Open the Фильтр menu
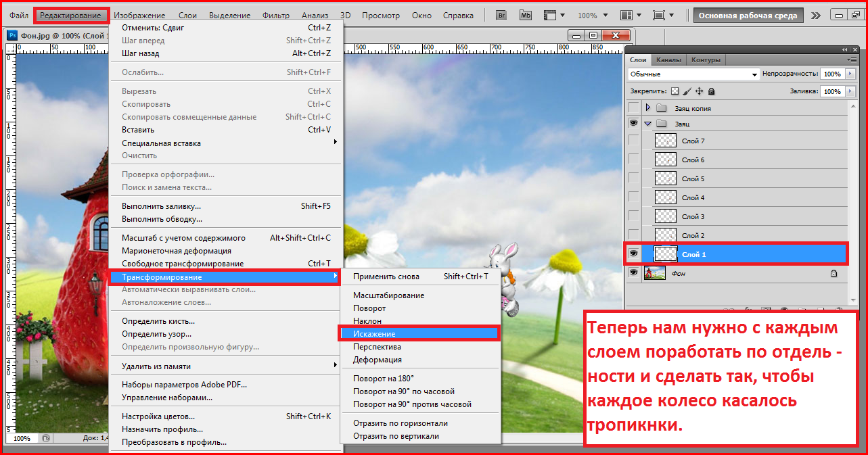 pyautogui.click(x=275, y=15)
